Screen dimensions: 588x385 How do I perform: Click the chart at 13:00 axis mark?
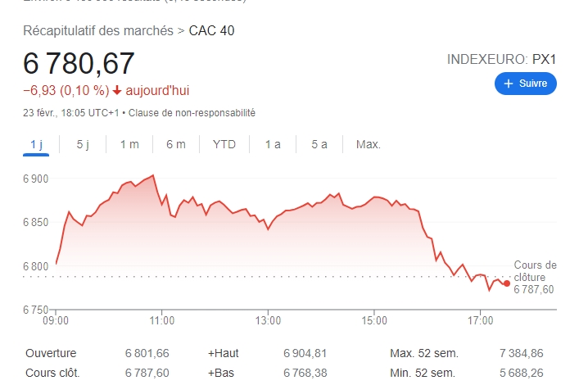[x=268, y=246]
